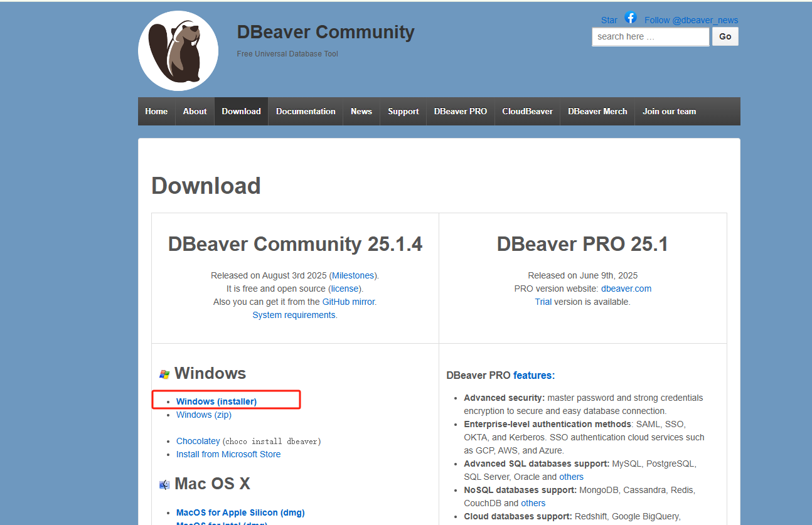
Task: Open the CloudBeaver page
Action: (527, 111)
